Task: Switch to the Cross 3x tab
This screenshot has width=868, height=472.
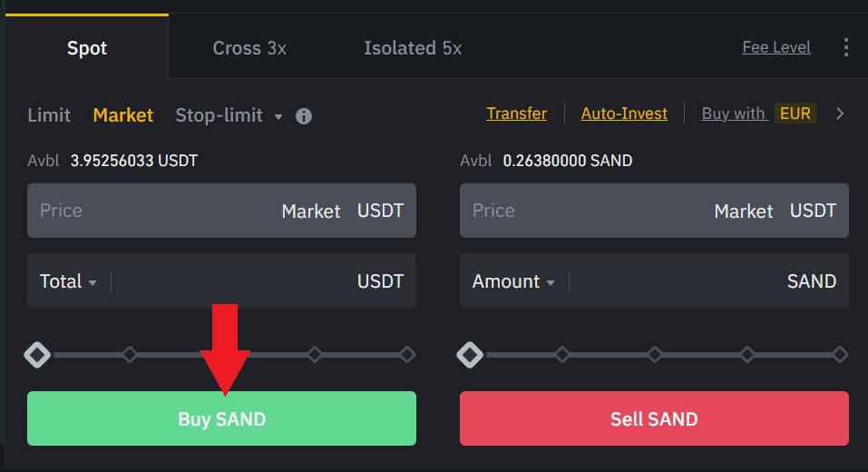Action: pyautogui.click(x=249, y=48)
